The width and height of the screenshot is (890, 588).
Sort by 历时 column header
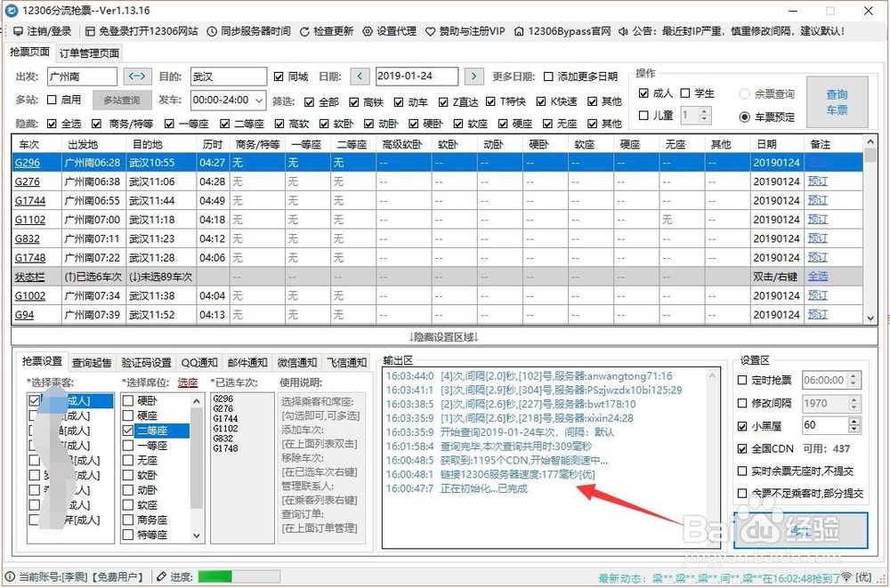coord(213,144)
